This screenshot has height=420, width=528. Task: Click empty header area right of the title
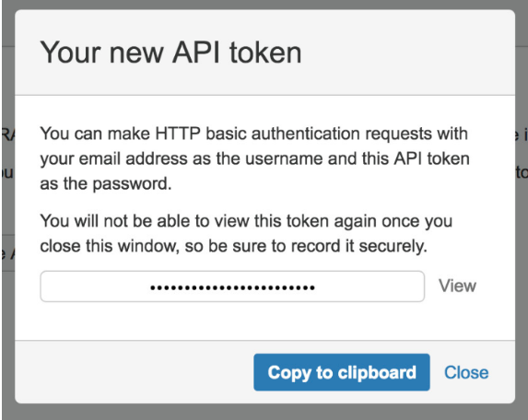(x=407, y=52)
